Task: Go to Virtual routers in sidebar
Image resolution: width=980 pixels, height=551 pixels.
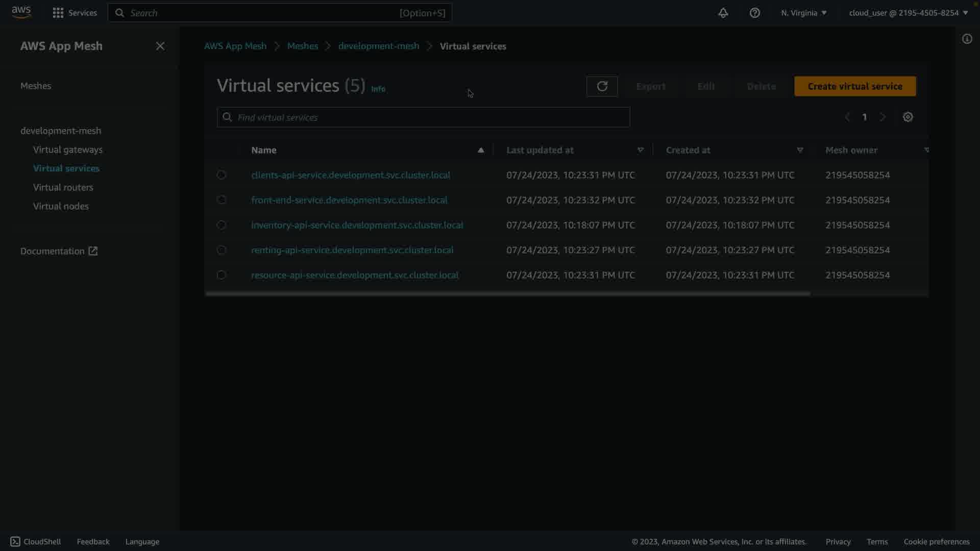Action: coord(63,187)
